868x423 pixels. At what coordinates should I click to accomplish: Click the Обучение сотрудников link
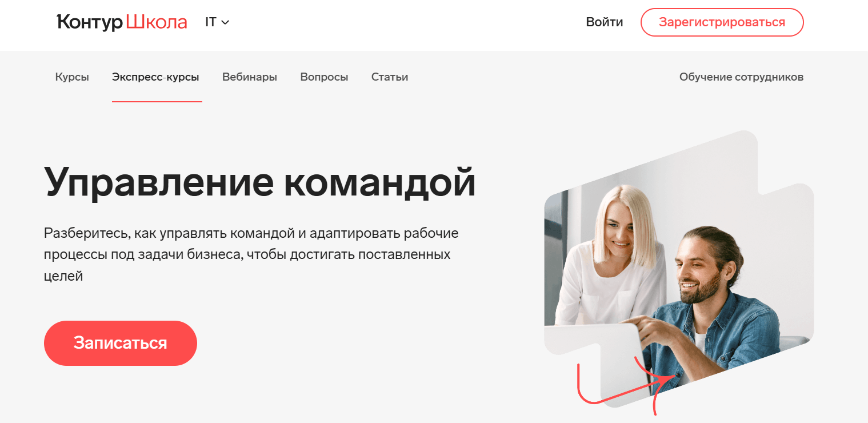click(x=741, y=77)
